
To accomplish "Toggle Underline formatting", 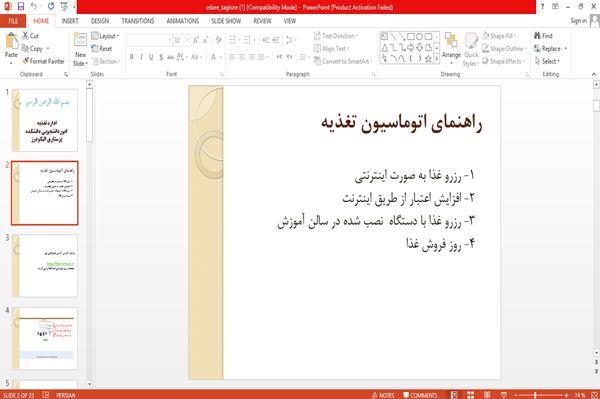I will pyautogui.click(x=151, y=57).
